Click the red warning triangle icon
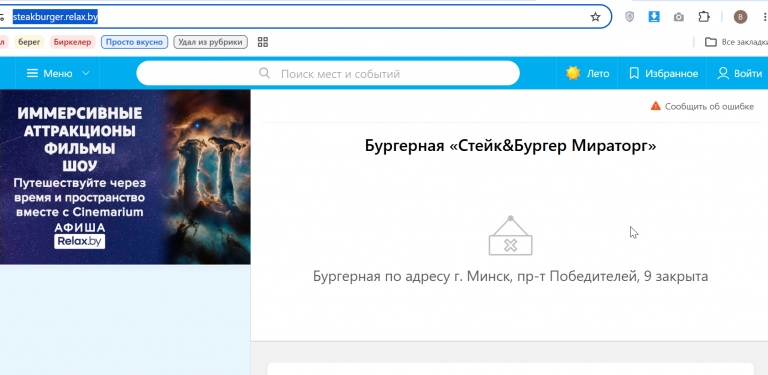Viewport: 768px width, 375px height. (655, 106)
